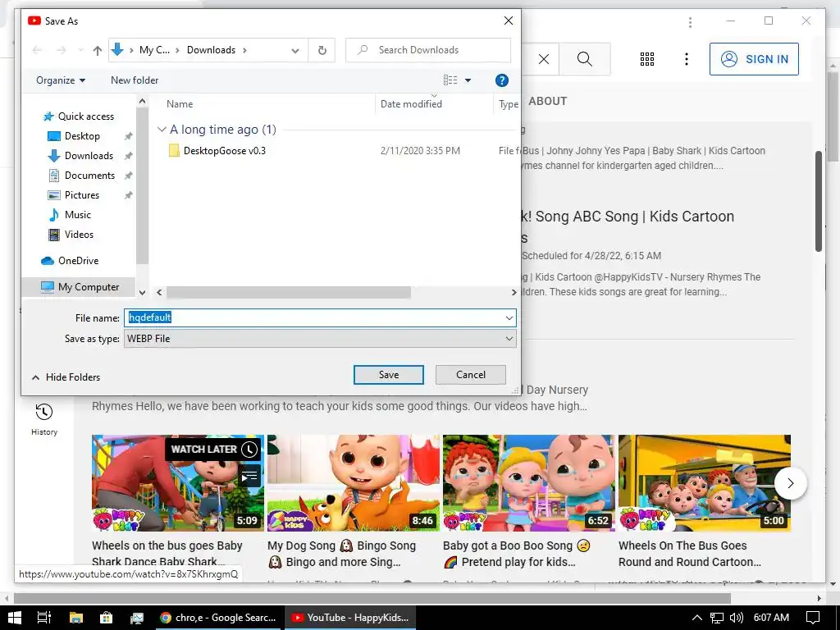Open the Save as type dropdown
Screen dimensions: 840x630
coord(320,339)
